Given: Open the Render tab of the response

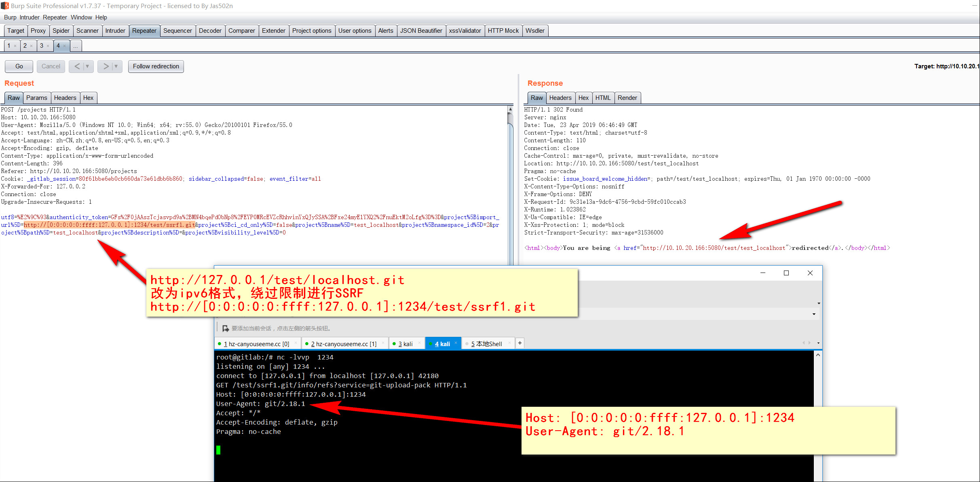Looking at the screenshot, I should pyautogui.click(x=627, y=98).
